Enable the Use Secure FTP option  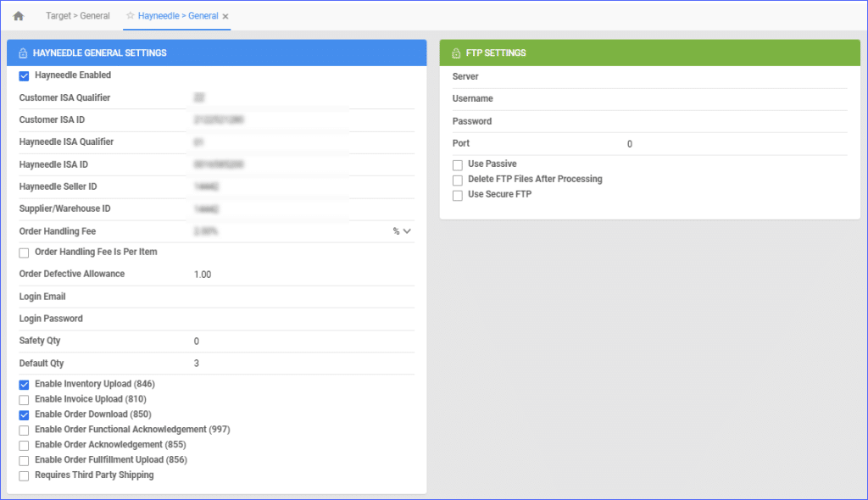coord(458,194)
